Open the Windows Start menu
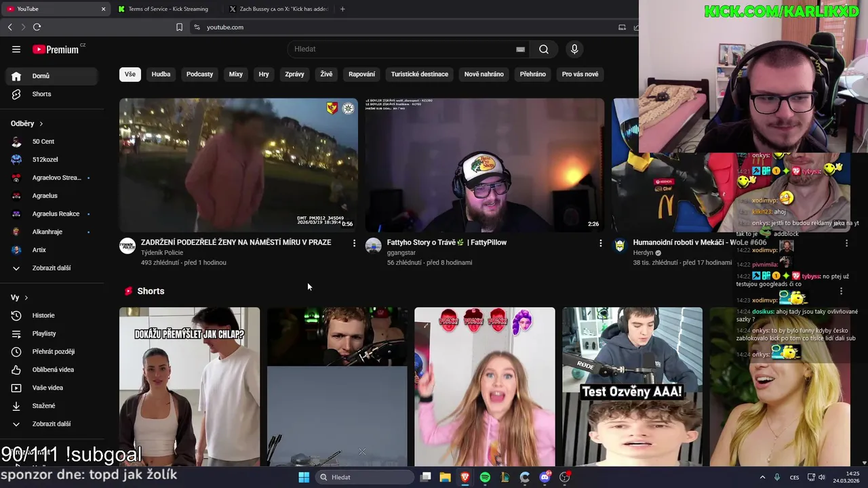 (304, 477)
